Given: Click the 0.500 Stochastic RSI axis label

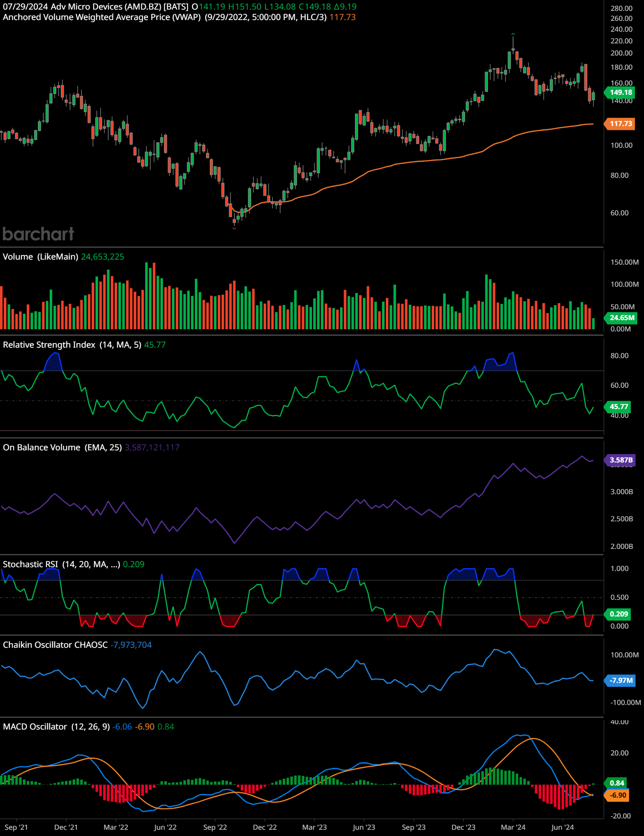Looking at the screenshot, I should pyautogui.click(x=619, y=597).
